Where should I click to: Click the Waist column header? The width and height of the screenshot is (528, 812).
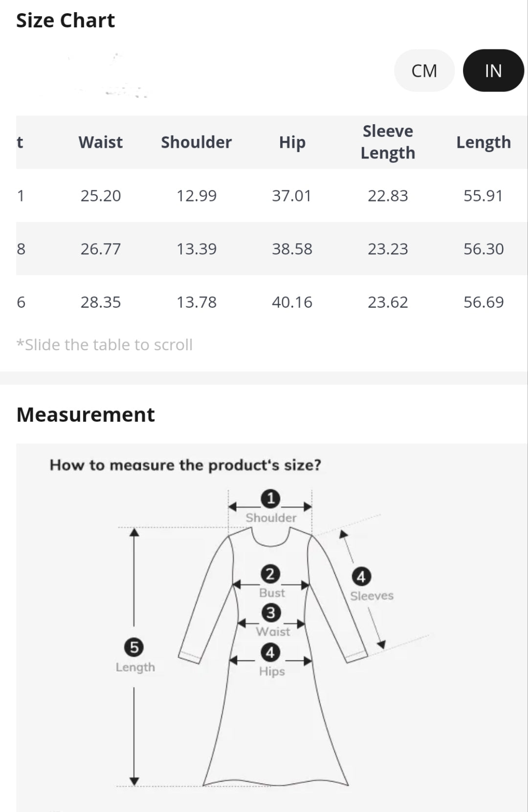(x=101, y=142)
